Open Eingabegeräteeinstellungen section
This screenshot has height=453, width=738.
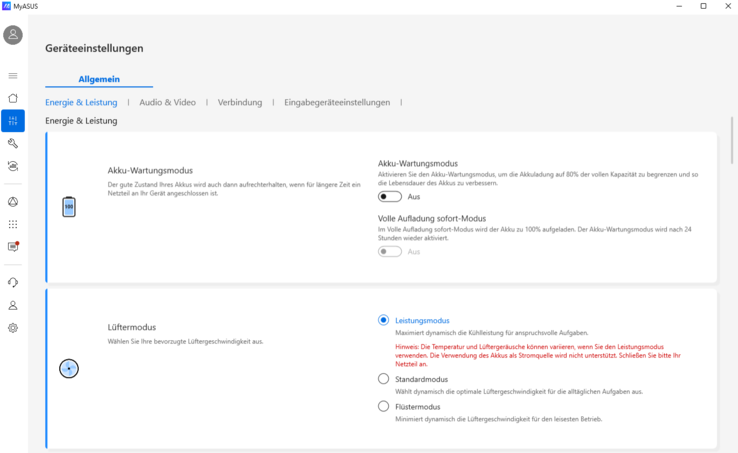[x=337, y=102]
